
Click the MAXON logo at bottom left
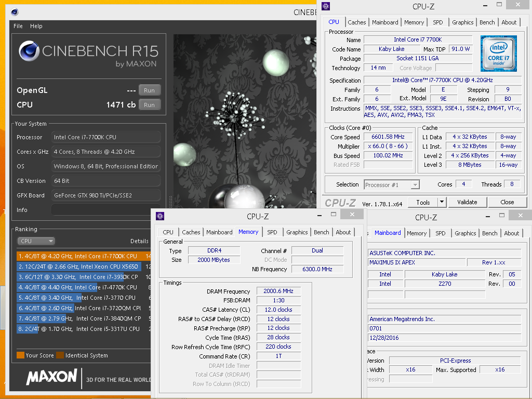pos(52,377)
